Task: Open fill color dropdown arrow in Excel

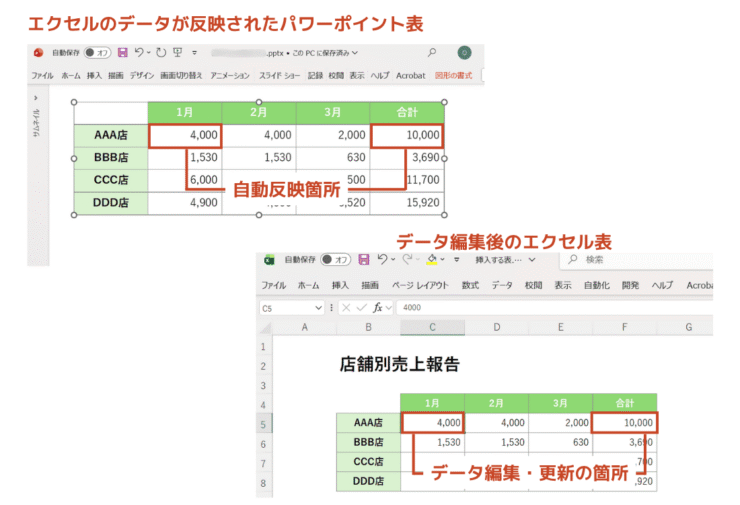Action: click(x=442, y=259)
